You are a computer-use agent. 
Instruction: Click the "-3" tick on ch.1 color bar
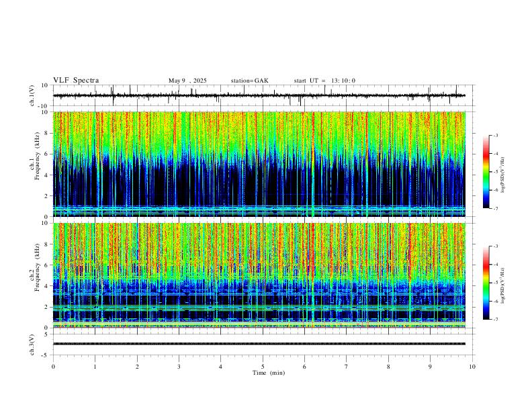click(x=496, y=135)
